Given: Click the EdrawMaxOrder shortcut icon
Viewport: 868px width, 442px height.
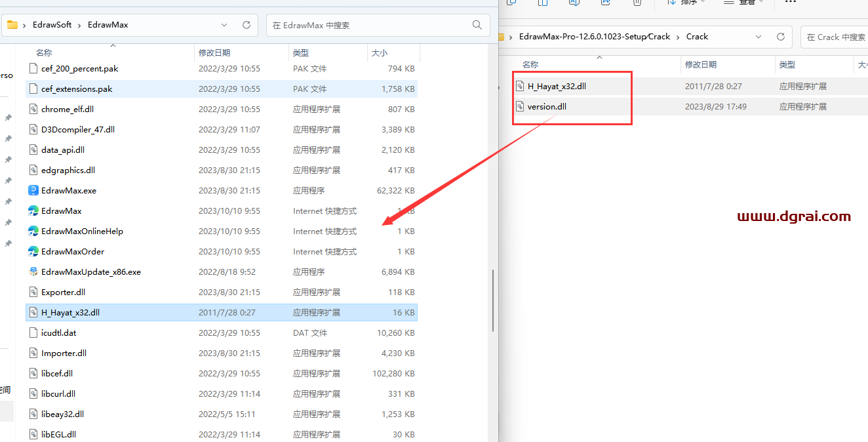Looking at the screenshot, I should coord(34,252).
